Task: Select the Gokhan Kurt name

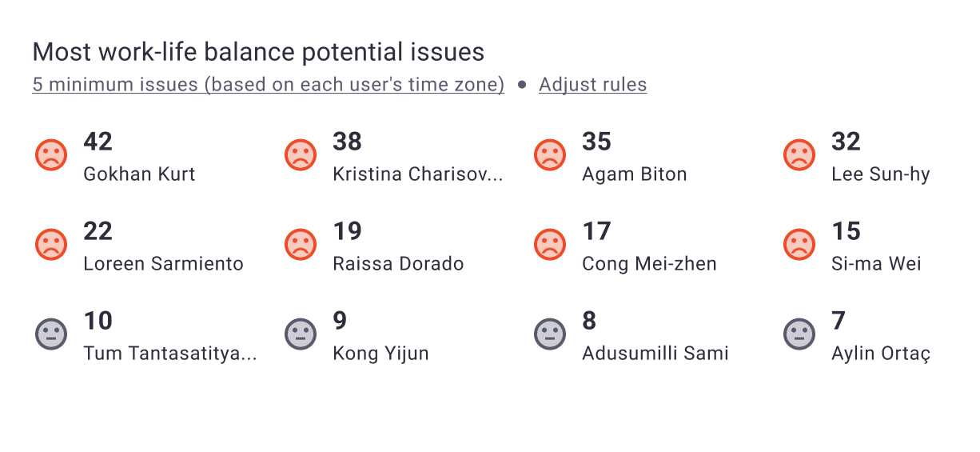Action: [139, 174]
